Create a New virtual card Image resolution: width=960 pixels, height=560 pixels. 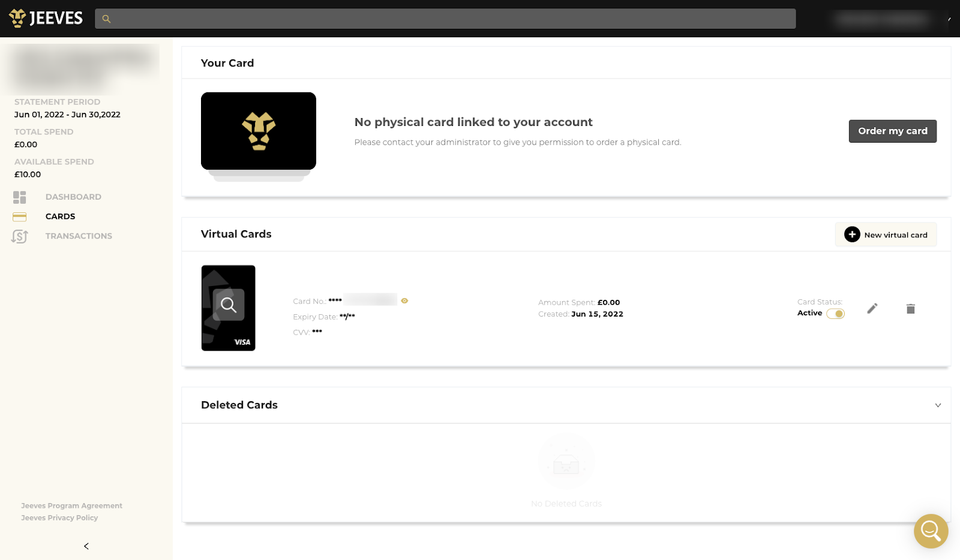click(886, 234)
